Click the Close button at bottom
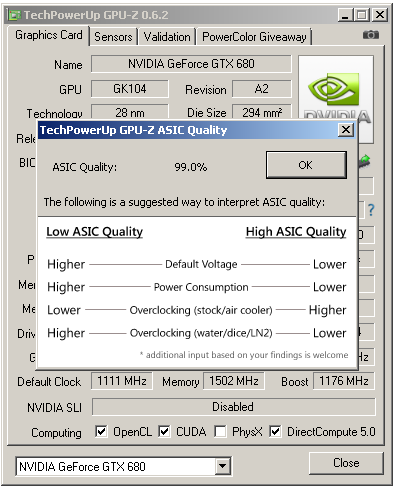The image size is (396, 487). 346,463
